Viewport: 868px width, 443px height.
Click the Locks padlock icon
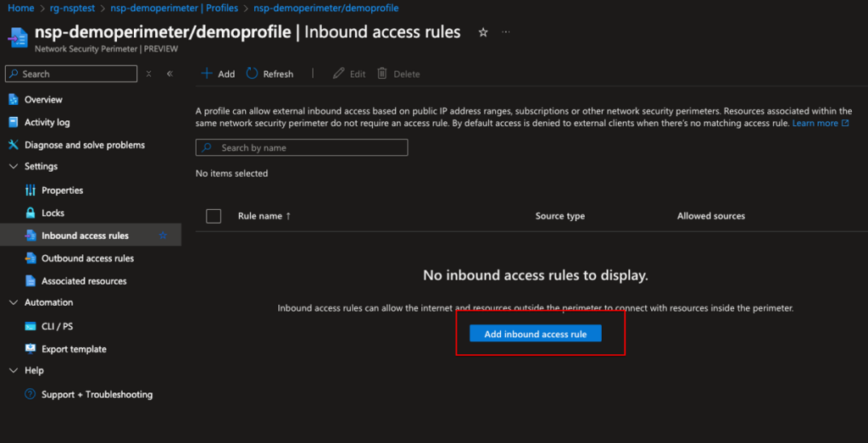coord(31,213)
